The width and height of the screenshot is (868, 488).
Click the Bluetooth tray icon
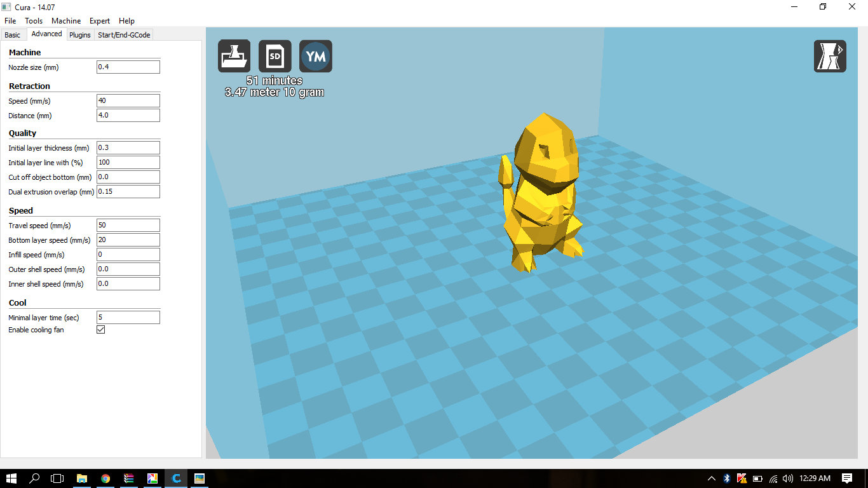(x=727, y=478)
